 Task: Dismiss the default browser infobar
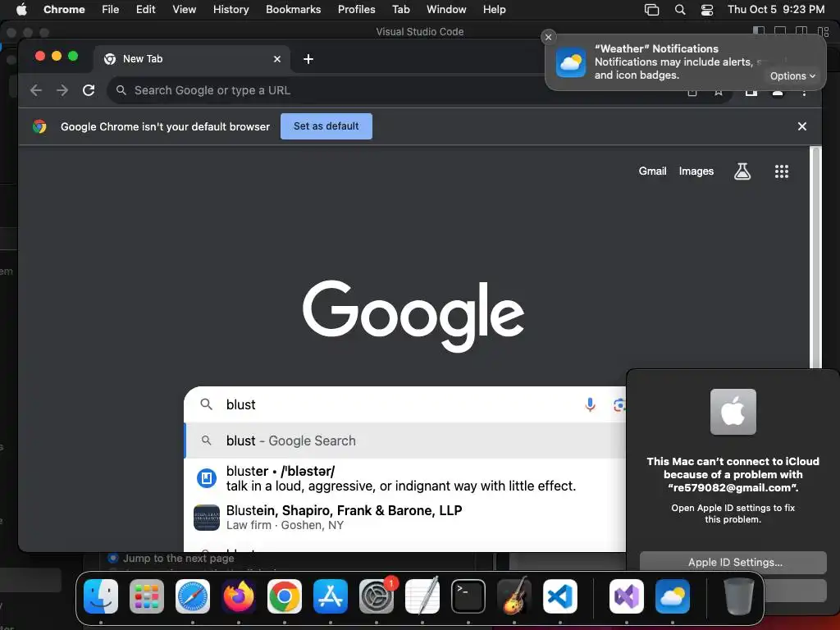[x=802, y=126]
